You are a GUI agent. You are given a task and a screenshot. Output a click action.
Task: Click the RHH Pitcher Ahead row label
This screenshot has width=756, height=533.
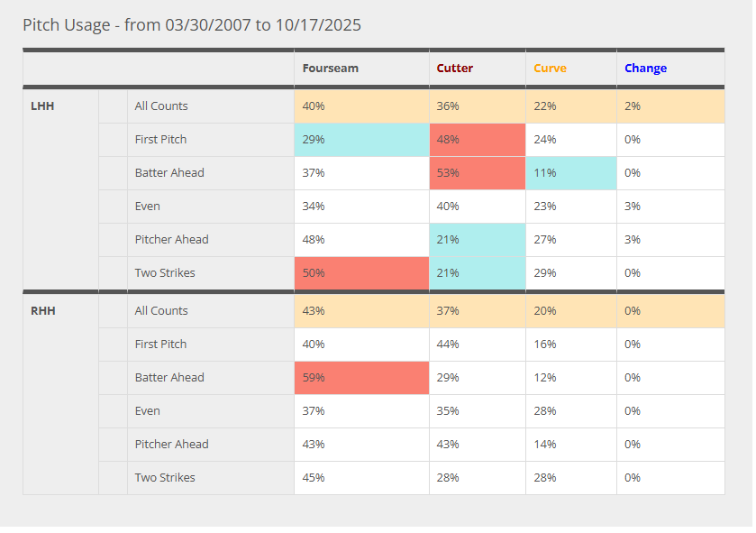pos(171,444)
